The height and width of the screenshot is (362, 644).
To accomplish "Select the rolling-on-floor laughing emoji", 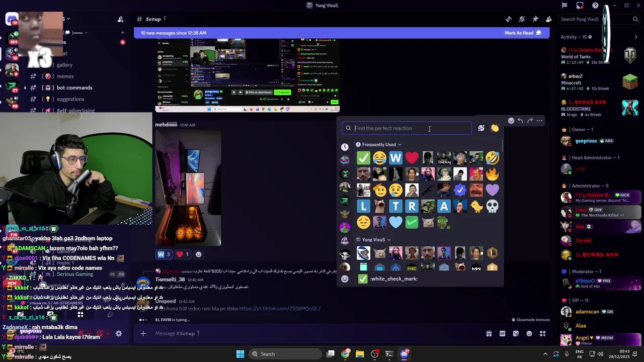I will 492,158.
